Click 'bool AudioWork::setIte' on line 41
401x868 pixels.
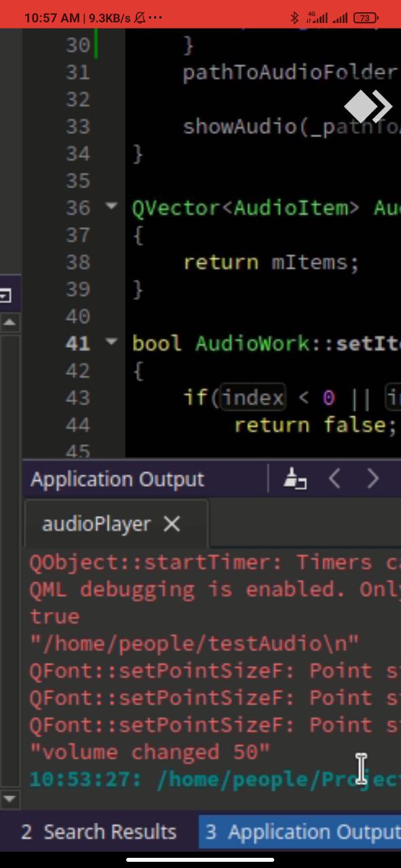266,344
